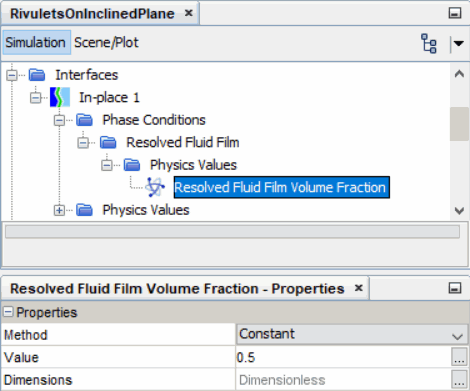Click the Resolved Fluid Film folder icon
This screenshot has height=391, width=470.
tap(108, 143)
